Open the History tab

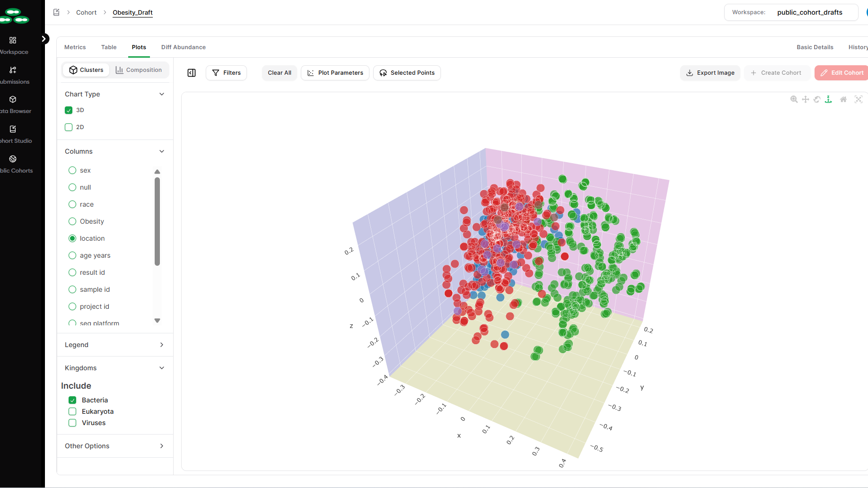pyautogui.click(x=858, y=47)
